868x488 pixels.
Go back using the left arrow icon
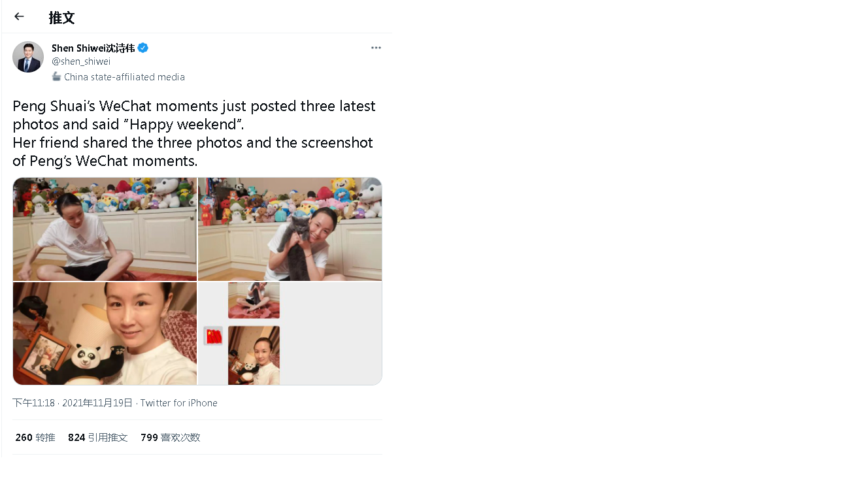(19, 17)
